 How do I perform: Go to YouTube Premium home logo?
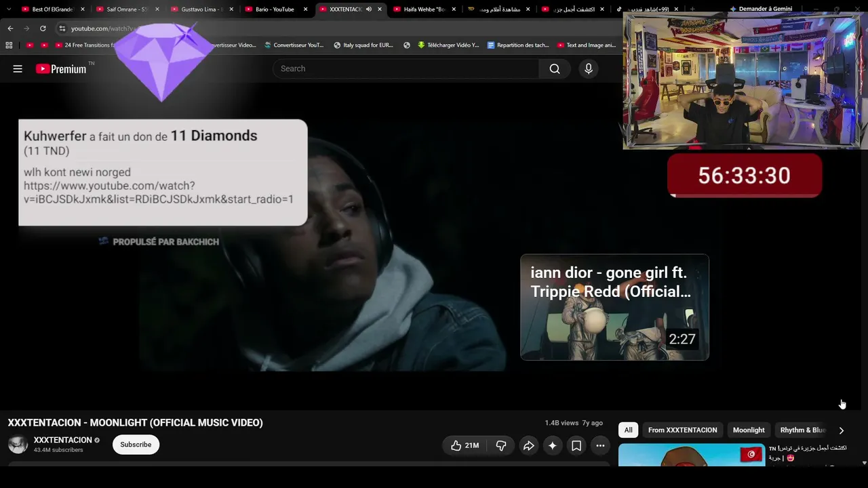(61, 68)
